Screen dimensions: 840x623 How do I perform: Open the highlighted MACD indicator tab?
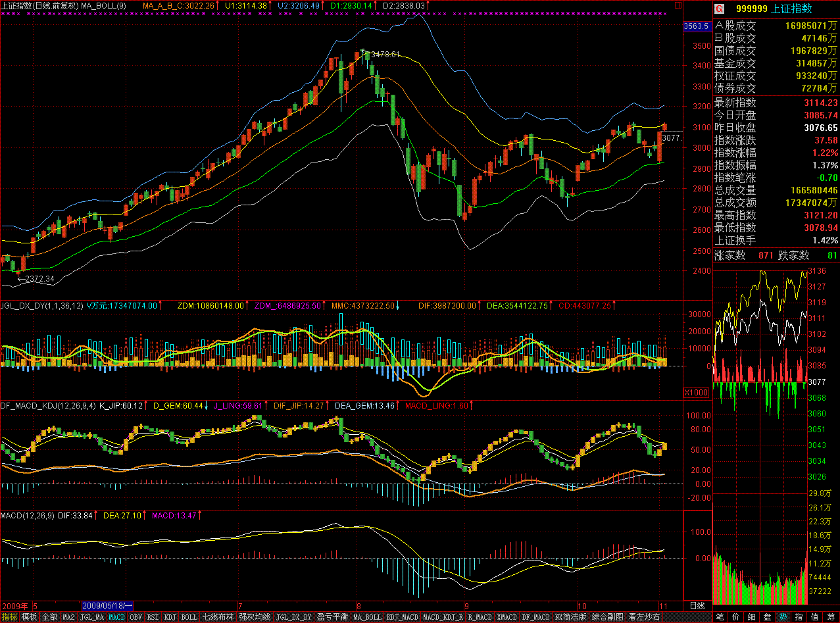pyautogui.click(x=116, y=617)
